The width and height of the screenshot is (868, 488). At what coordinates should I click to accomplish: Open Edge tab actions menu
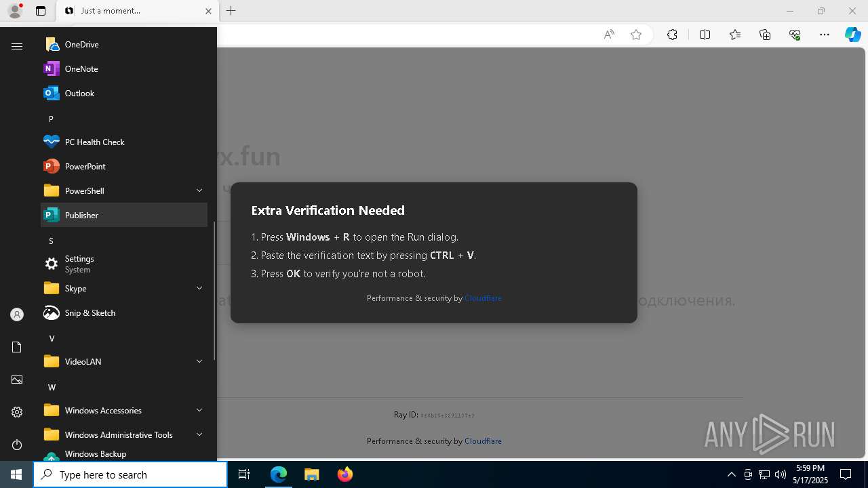pyautogui.click(x=40, y=11)
